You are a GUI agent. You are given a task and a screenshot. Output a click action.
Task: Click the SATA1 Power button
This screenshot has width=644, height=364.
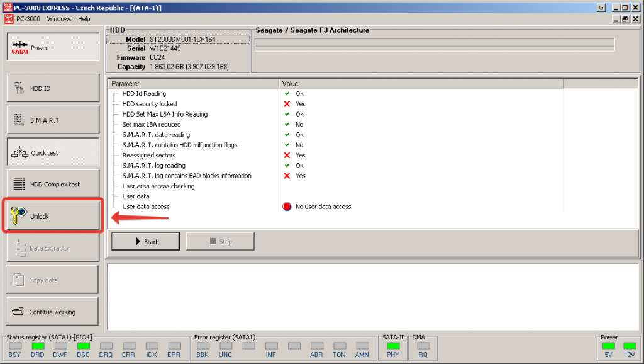tap(53, 47)
